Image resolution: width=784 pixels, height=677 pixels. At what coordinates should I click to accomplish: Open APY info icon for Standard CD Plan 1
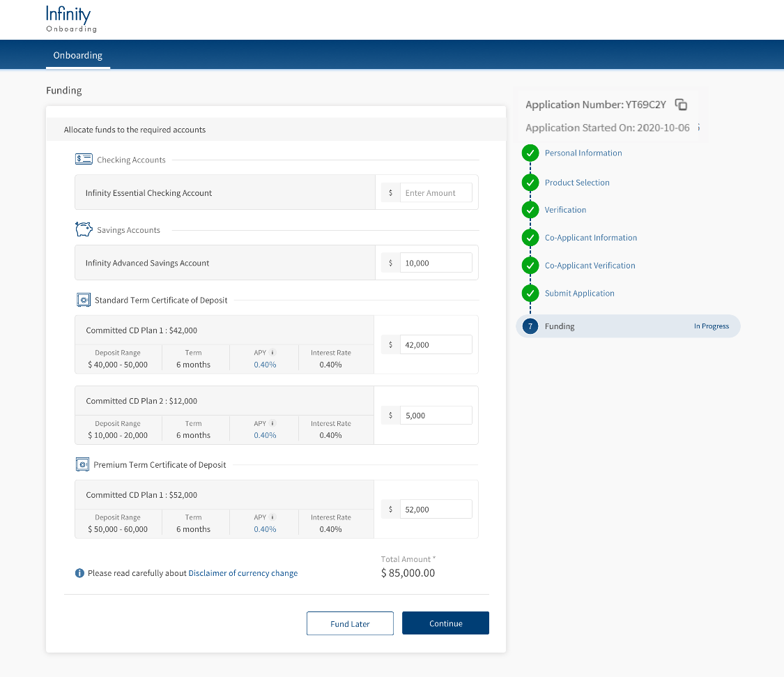coord(272,353)
